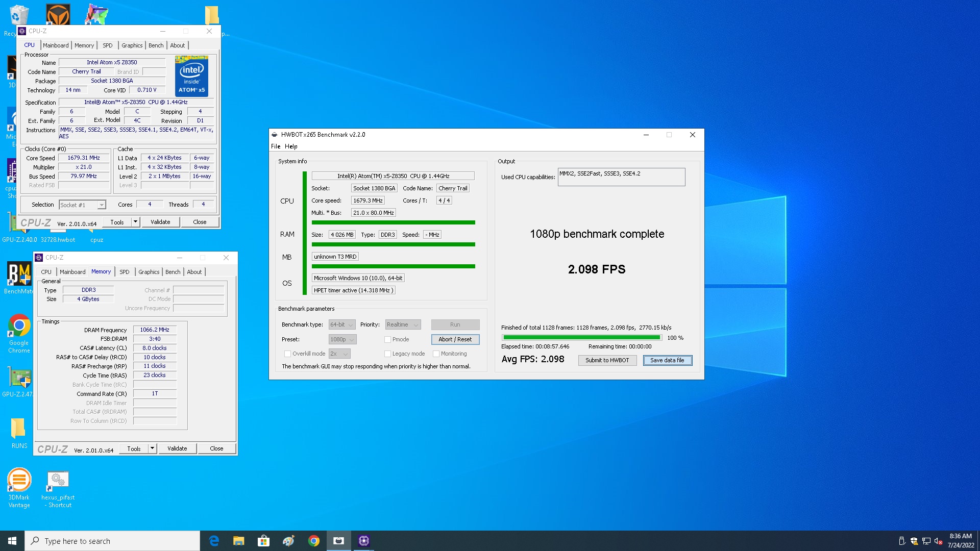
Task: Click Validate in the top CPU-Z window
Action: tap(160, 222)
